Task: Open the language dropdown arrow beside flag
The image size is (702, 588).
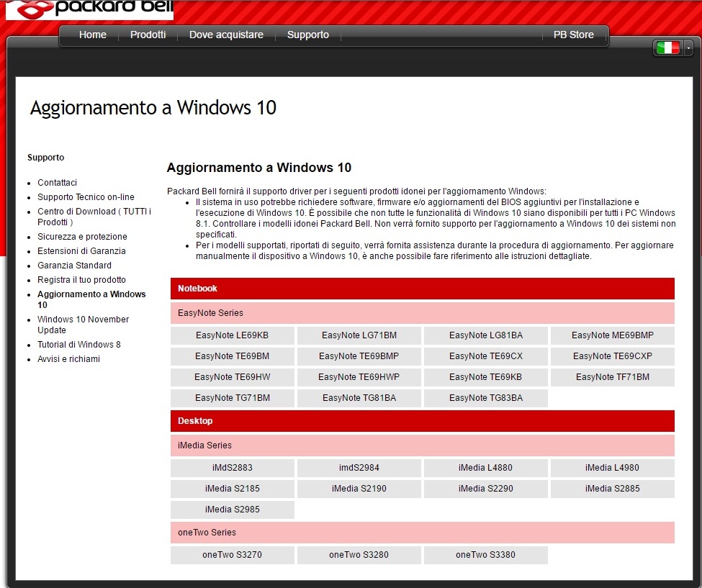Action: pyautogui.click(x=689, y=48)
